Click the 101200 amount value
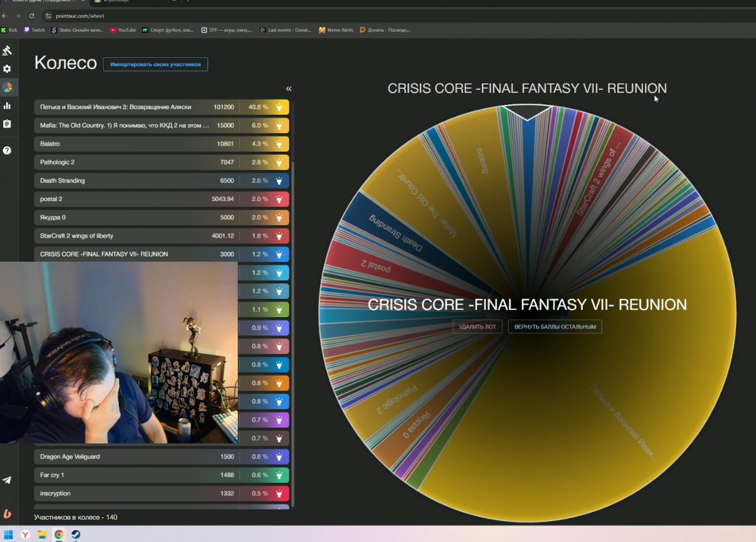756x542 pixels. (x=224, y=107)
